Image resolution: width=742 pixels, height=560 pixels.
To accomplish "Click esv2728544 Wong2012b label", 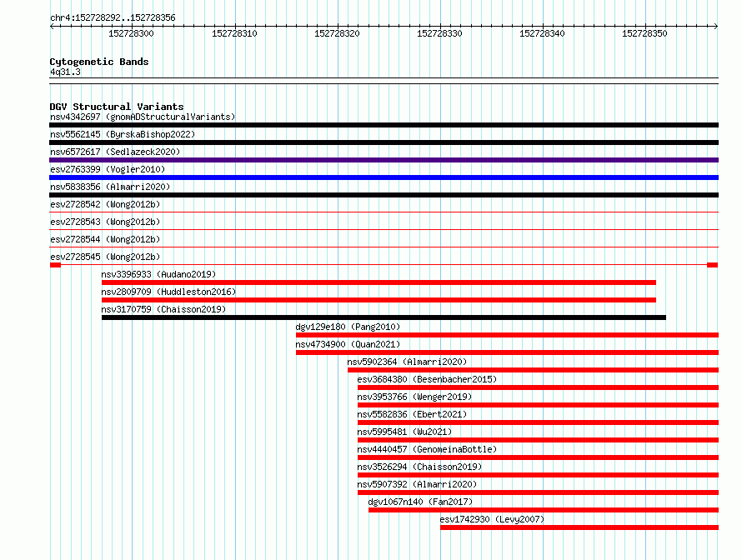I will (x=105, y=239).
